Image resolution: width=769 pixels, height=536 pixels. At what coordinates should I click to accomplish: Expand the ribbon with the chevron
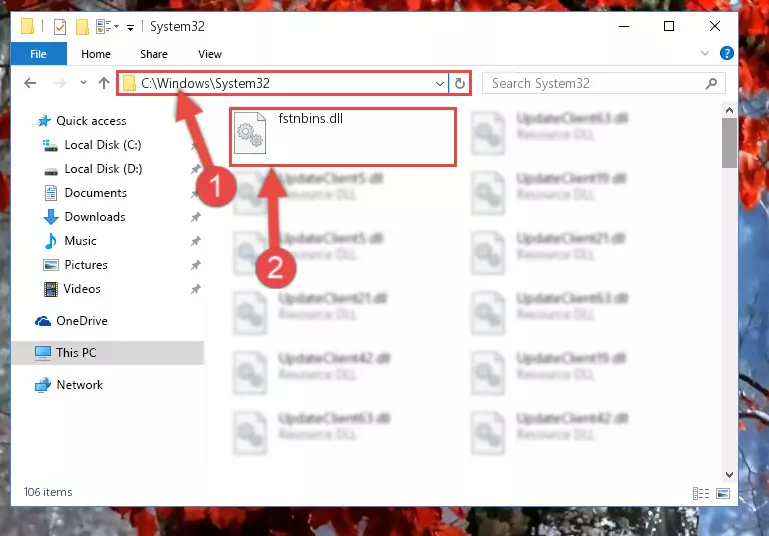click(705, 53)
